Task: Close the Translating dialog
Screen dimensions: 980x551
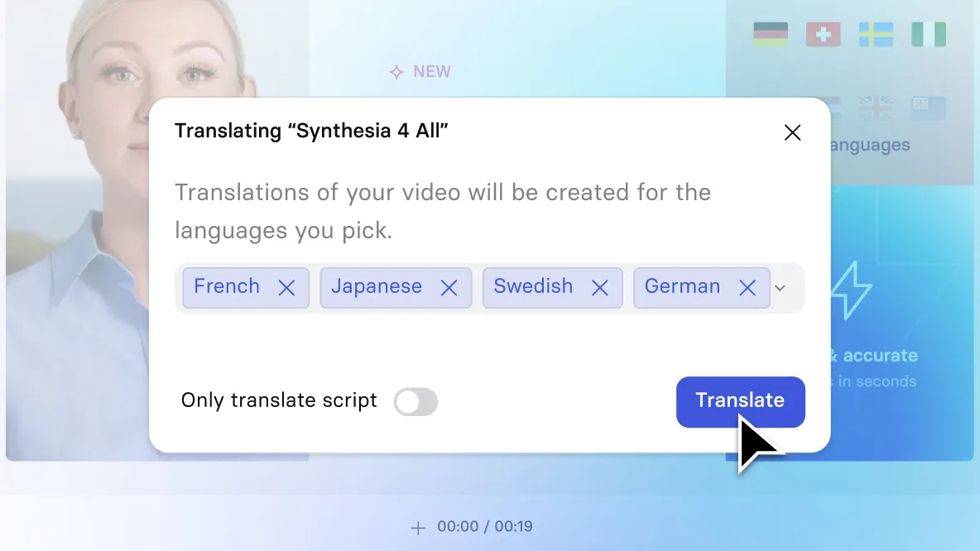Action: tap(792, 132)
